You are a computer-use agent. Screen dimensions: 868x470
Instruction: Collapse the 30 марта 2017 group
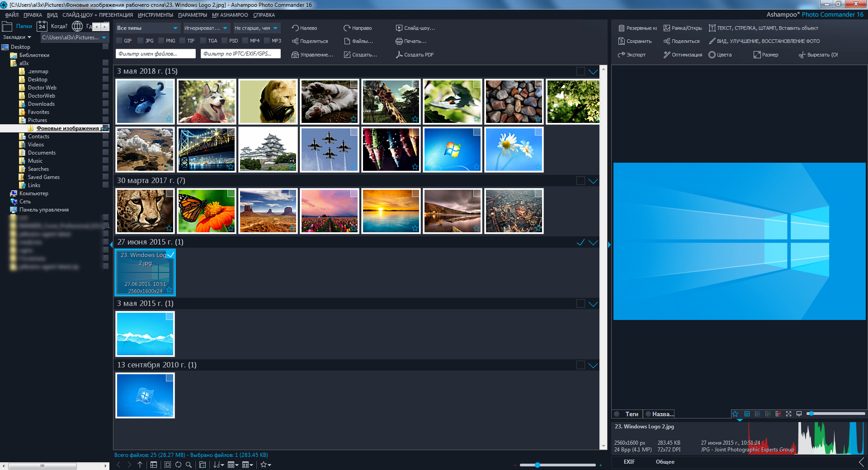pyautogui.click(x=593, y=181)
